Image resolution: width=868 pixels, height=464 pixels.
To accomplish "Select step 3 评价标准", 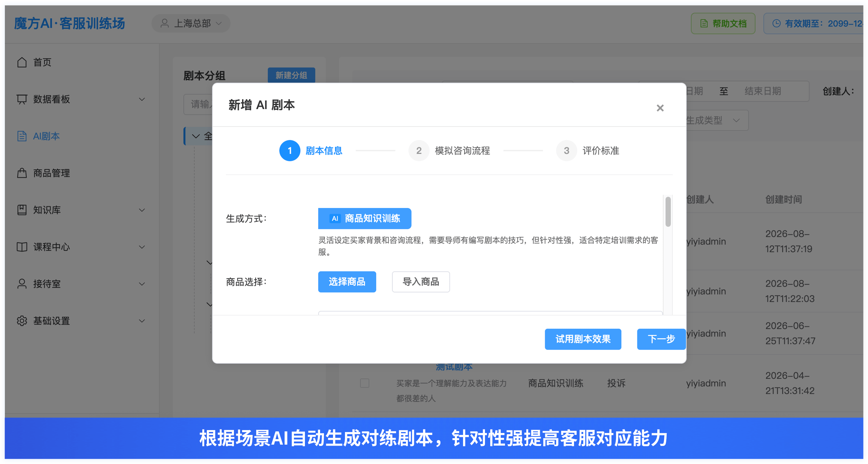I will [x=588, y=151].
